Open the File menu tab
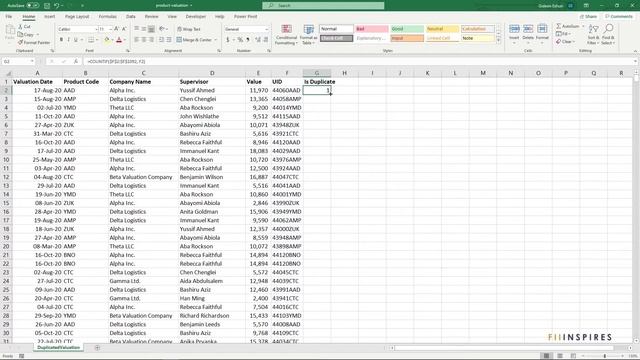Screen dimensions: 640x360 pos(9,17)
